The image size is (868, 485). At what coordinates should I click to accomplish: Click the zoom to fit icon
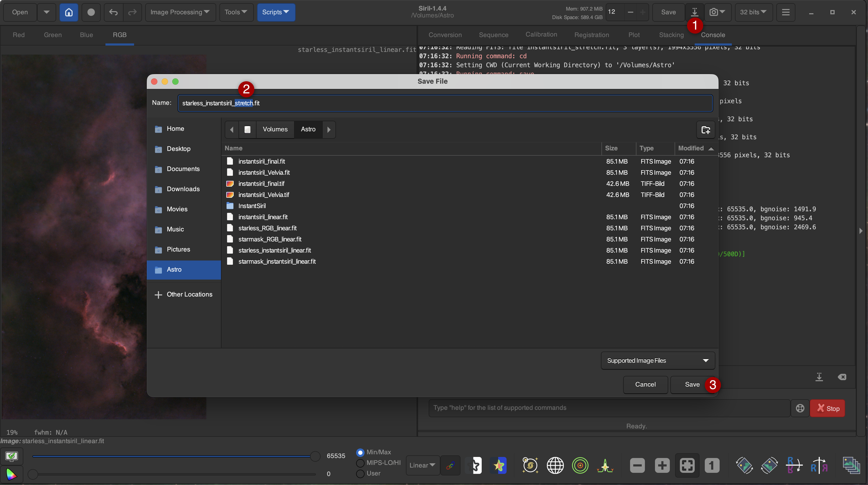pos(687,465)
